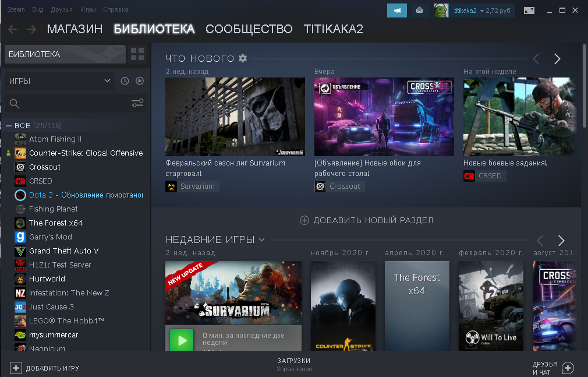Open the Справка menu
Image resolution: width=588 pixels, height=377 pixels.
(116, 9)
